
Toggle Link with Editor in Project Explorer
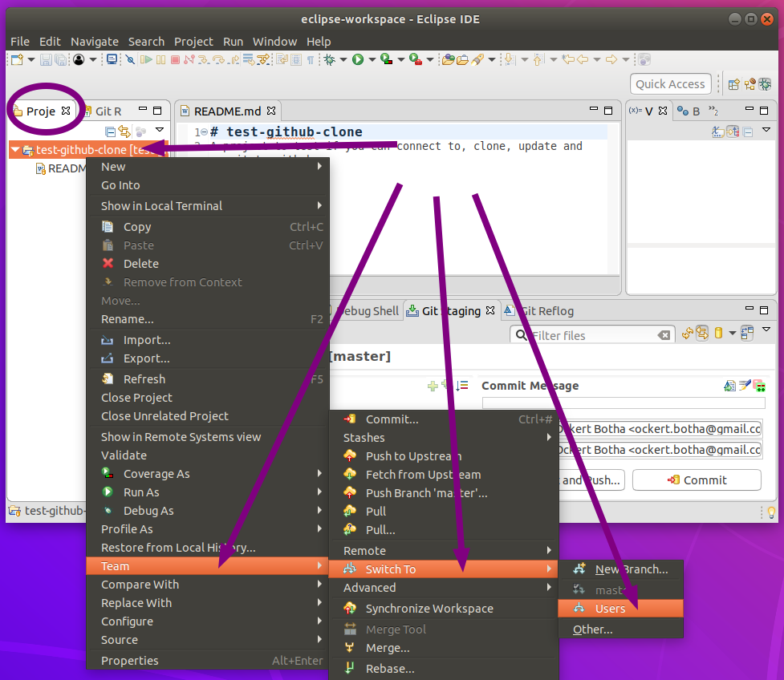pos(124,132)
